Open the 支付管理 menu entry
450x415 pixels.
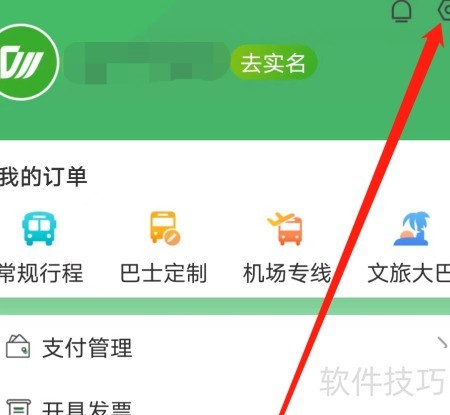pos(225,347)
